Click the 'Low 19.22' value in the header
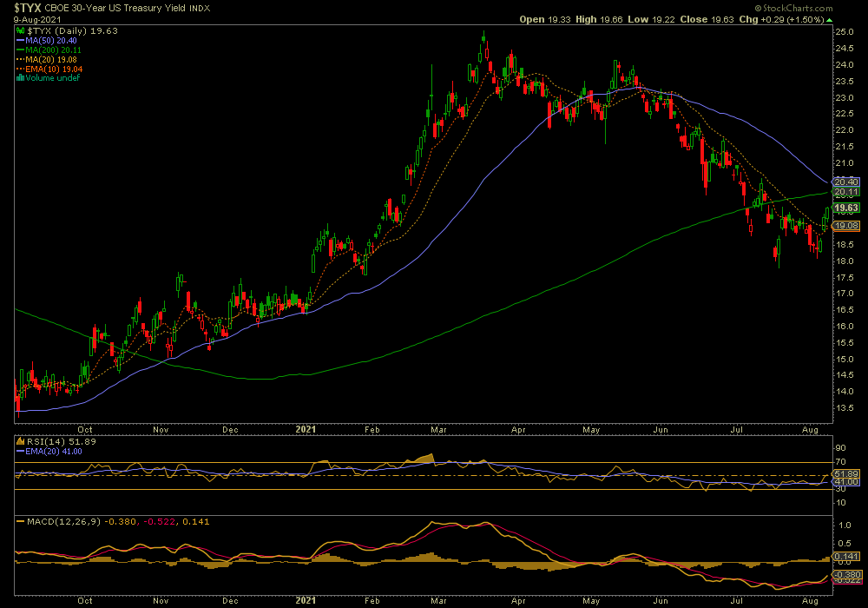 (651, 19)
